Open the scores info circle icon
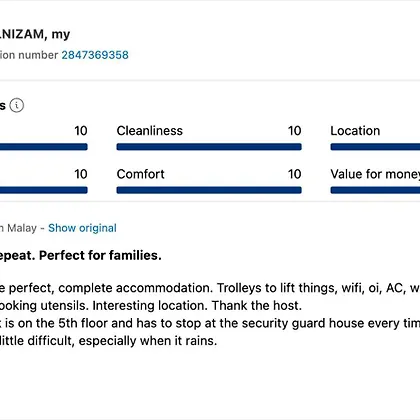This screenshot has width=420, height=420. pos(17,105)
